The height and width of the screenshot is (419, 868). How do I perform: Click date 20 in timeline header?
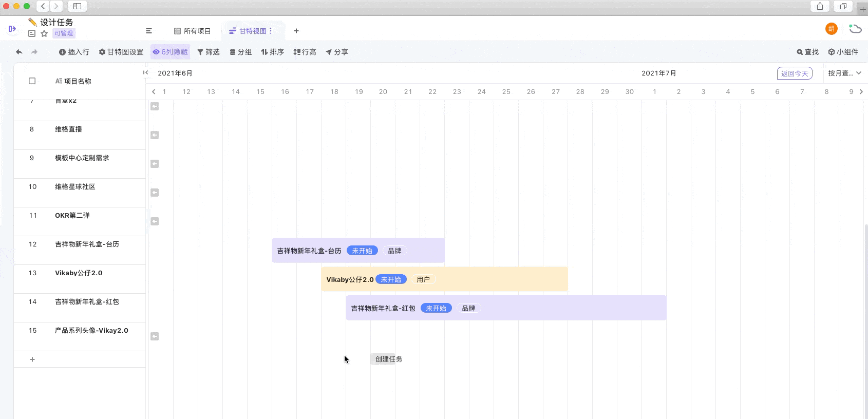point(383,91)
